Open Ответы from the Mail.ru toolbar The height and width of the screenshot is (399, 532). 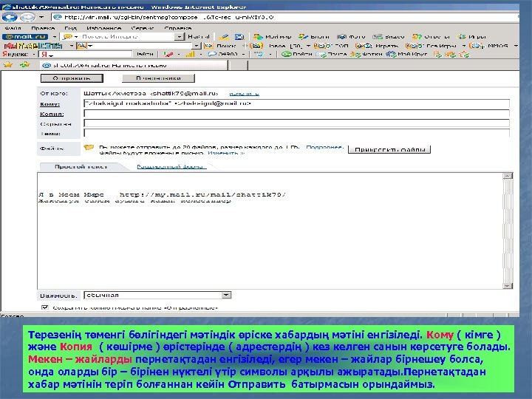[x=432, y=37]
